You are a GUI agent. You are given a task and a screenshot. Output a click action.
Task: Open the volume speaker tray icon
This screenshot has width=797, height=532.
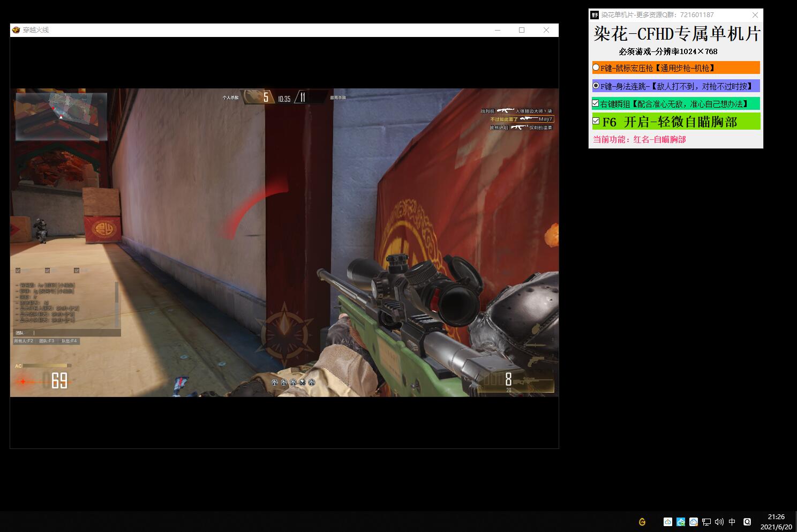[x=719, y=522]
